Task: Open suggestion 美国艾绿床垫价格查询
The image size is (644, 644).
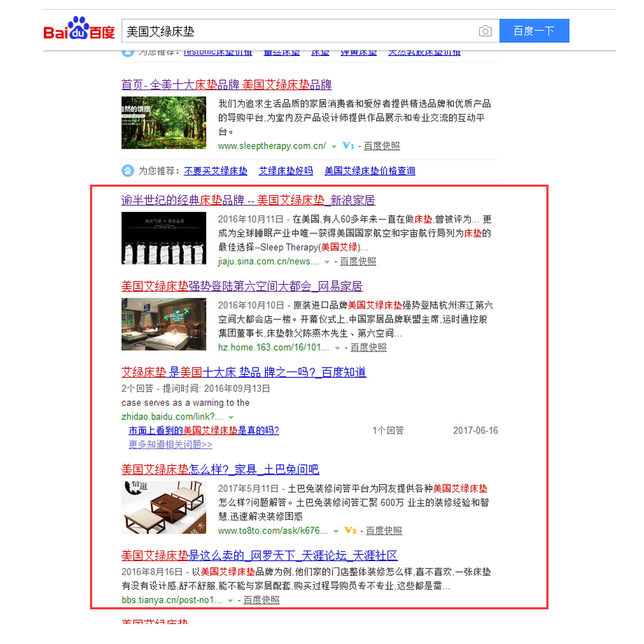Action: pos(370,171)
